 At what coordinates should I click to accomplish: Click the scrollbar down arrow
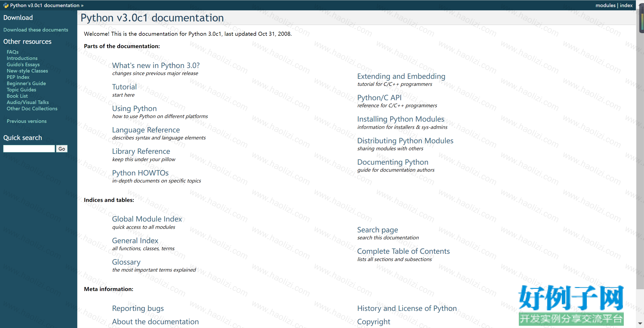click(640, 323)
